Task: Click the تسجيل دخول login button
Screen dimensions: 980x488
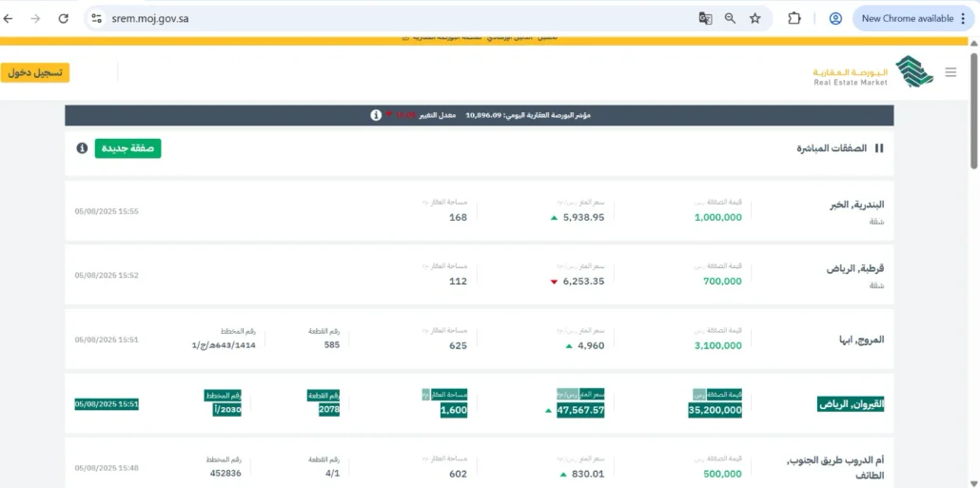Action: (x=35, y=72)
